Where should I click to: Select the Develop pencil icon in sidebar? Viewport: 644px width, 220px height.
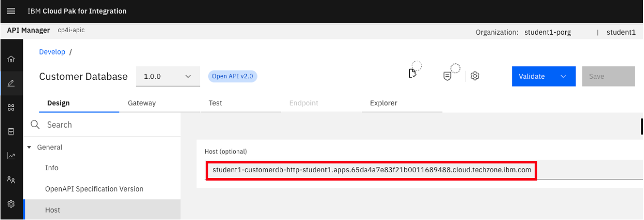pos(11,83)
